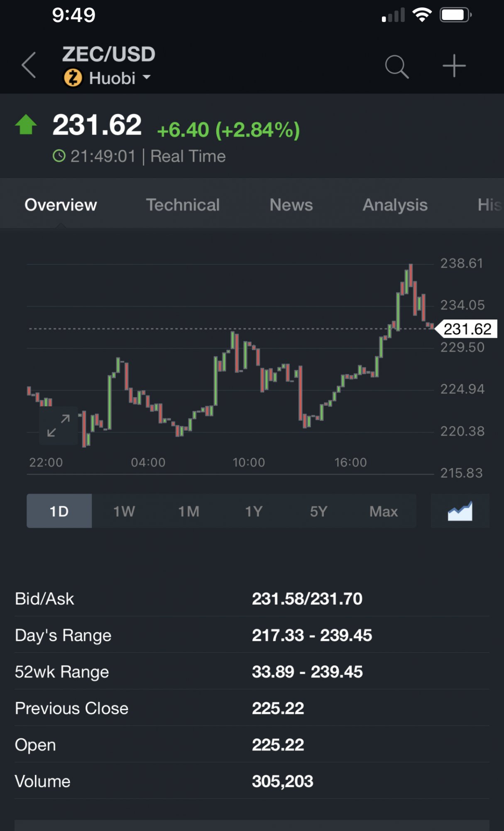
Task: Open the search magnifier icon
Action: coord(396,66)
